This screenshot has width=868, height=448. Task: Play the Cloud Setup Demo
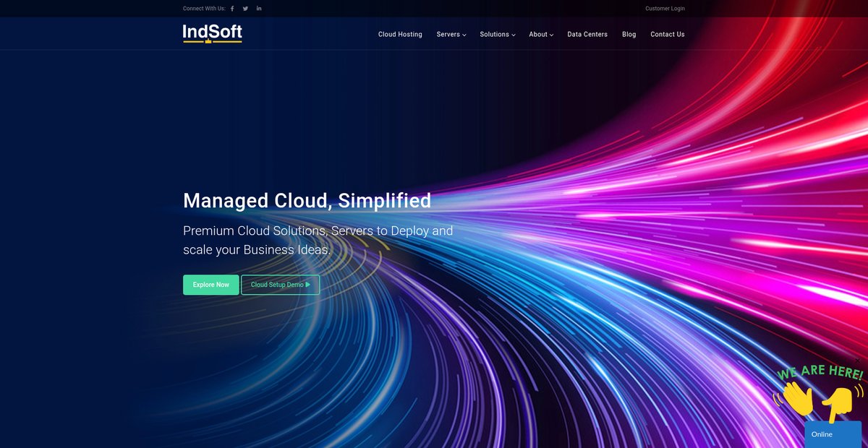point(280,285)
